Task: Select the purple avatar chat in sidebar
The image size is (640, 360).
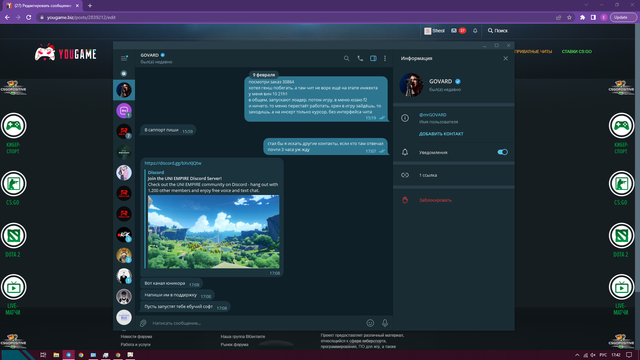Action: pos(124,111)
